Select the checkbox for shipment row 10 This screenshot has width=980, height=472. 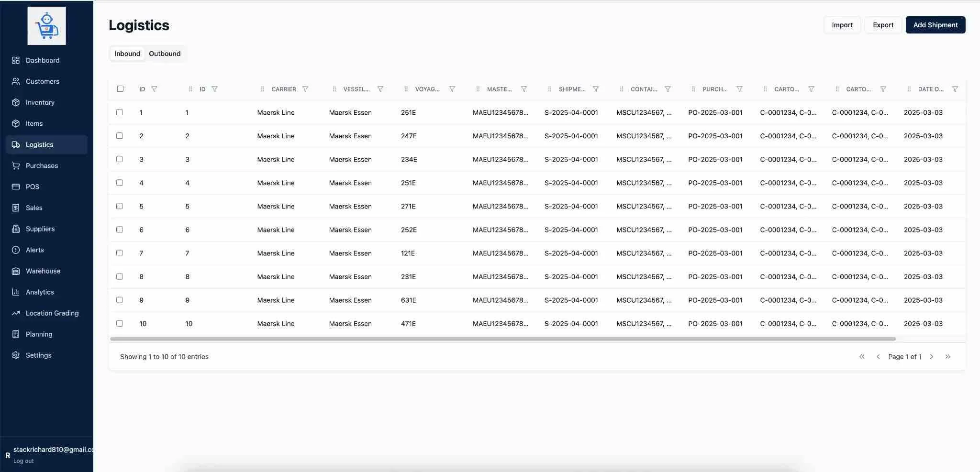120,323
